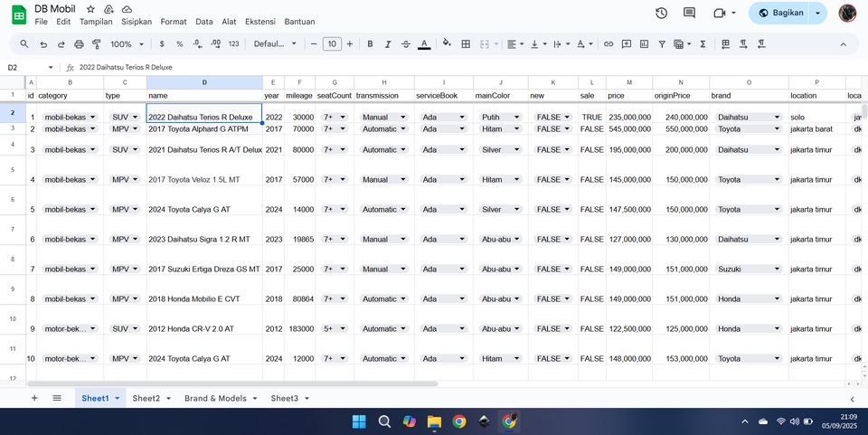Decrease decimal places

(x=197, y=44)
